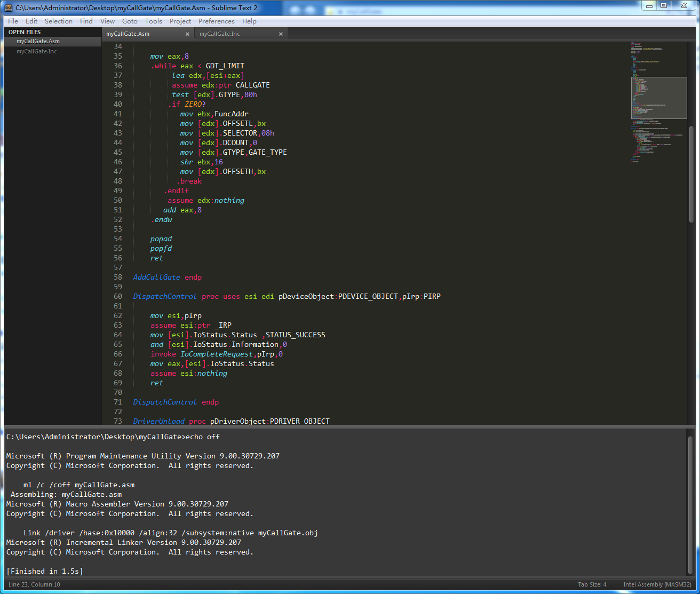The width and height of the screenshot is (700, 594).
Task: Click the 'DispatchControl proc uses esi edi' line
Action: click(x=287, y=297)
